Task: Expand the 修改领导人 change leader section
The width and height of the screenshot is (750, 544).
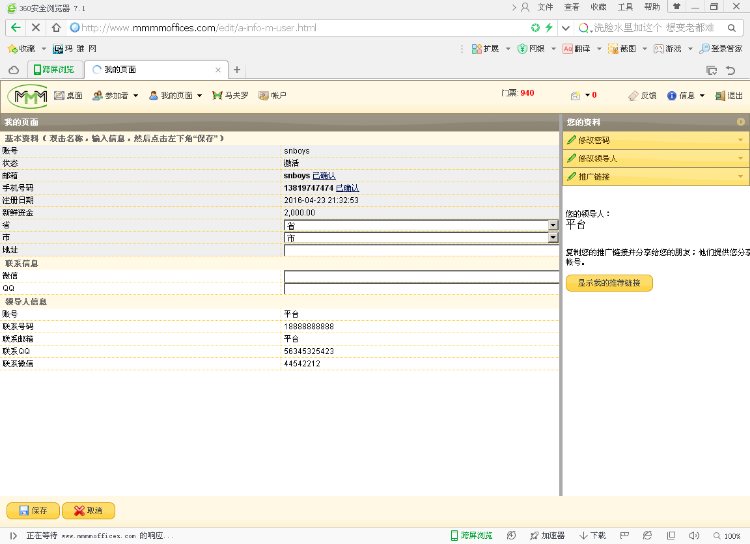Action: [656, 158]
